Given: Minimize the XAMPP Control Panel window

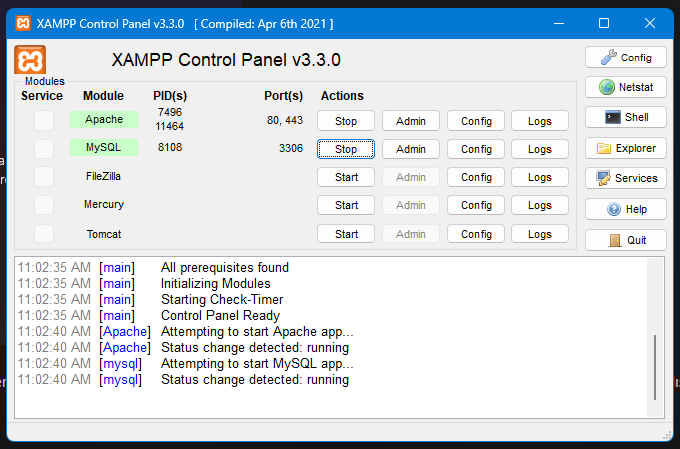Looking at the screenshot, I should tap(559, 23).
